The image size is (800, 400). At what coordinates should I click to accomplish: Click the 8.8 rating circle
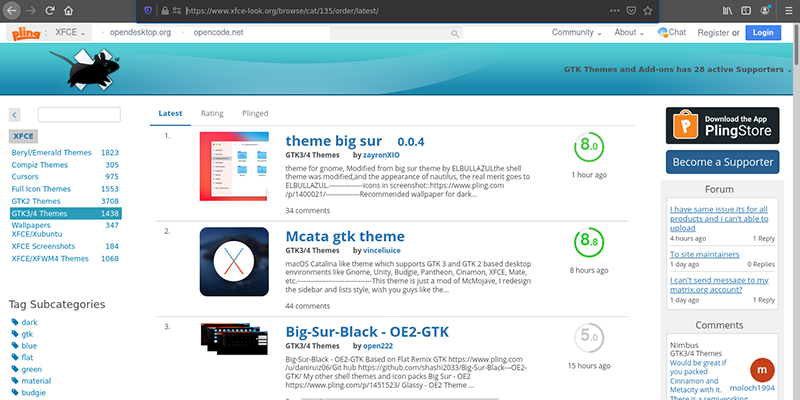pyautogui.click(x=589, y=242)
